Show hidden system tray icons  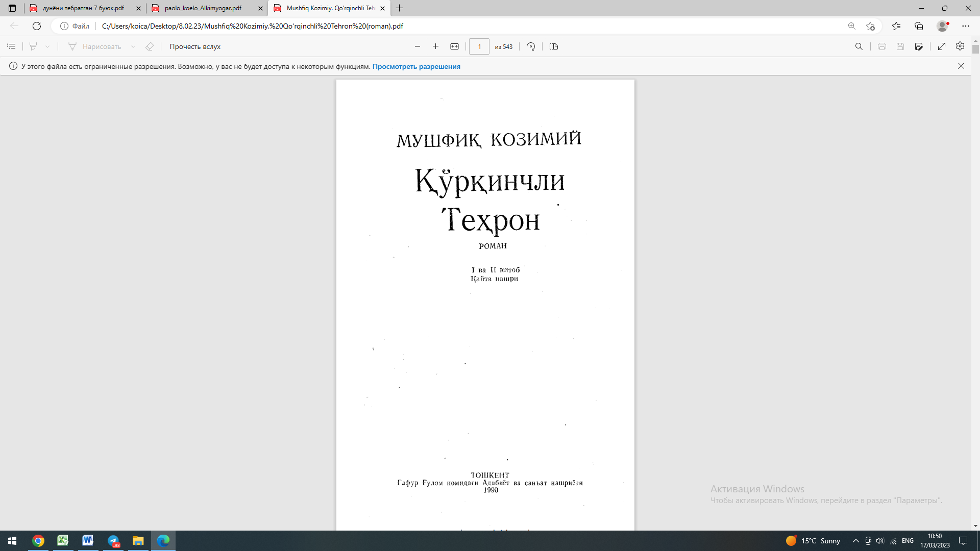tap(856, 541)
